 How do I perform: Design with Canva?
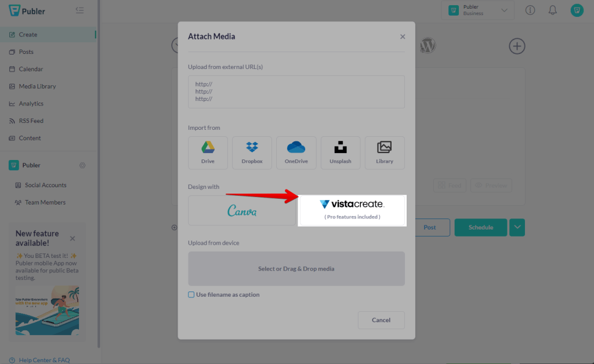242,210
